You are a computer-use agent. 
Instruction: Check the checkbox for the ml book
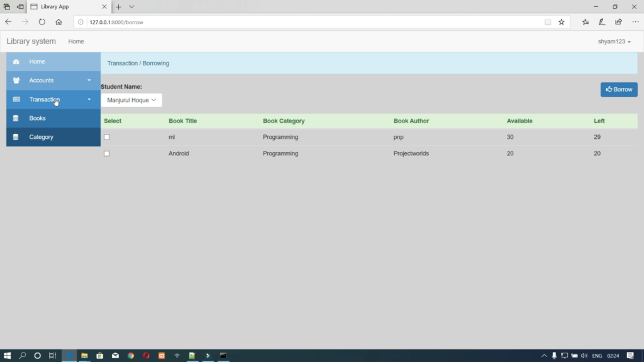(x=106, y=136)
